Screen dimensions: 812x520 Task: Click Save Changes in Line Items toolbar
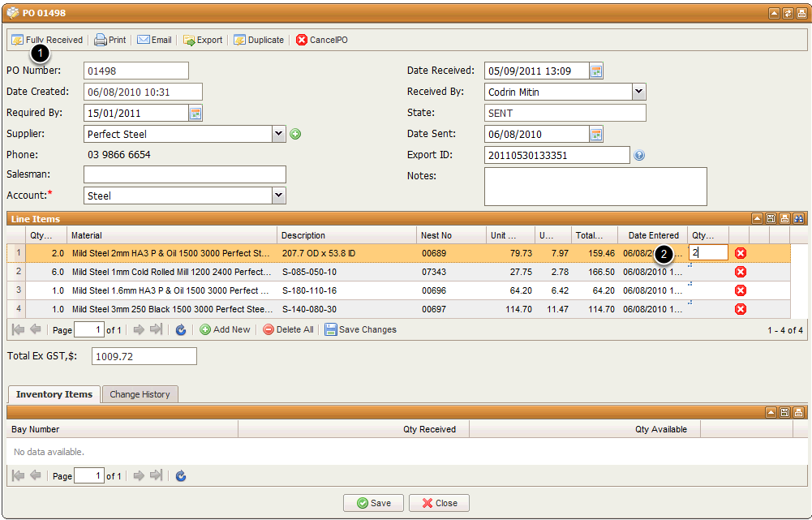click(360, 329)
